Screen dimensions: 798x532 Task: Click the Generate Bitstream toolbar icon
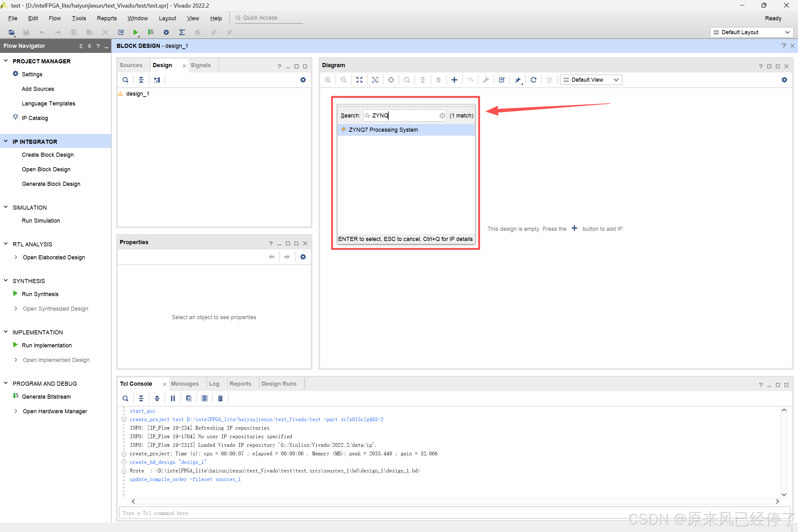click(x=150, y=32)
